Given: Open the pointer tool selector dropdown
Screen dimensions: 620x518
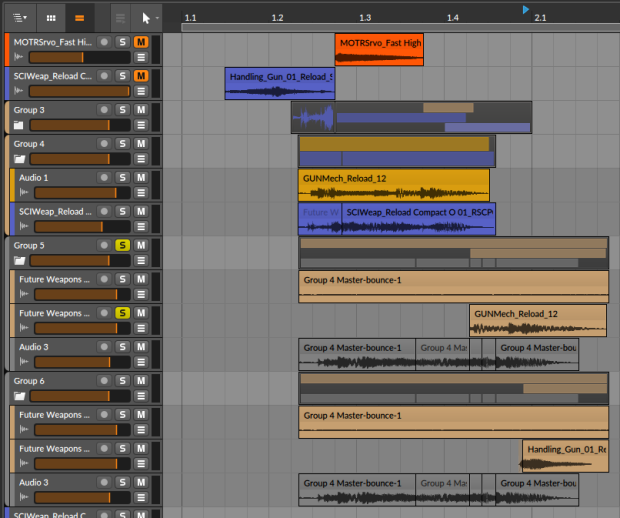Looking at the screenshot, I should click(x=150, y=18).
